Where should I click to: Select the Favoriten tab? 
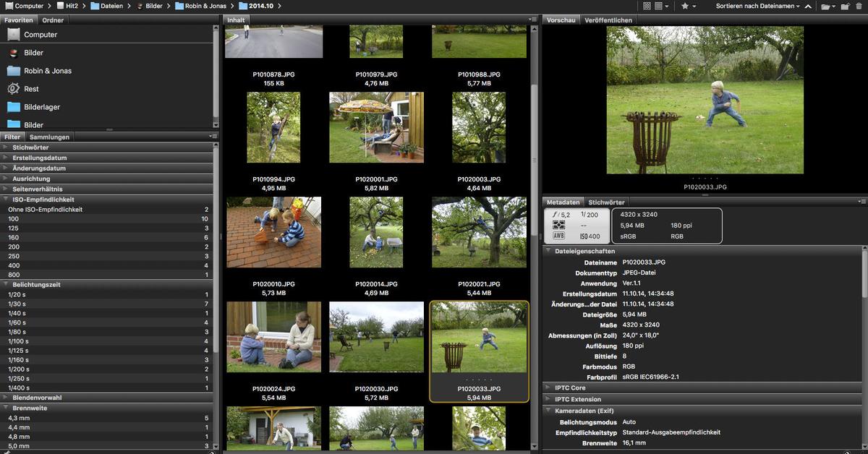point(18,20)
